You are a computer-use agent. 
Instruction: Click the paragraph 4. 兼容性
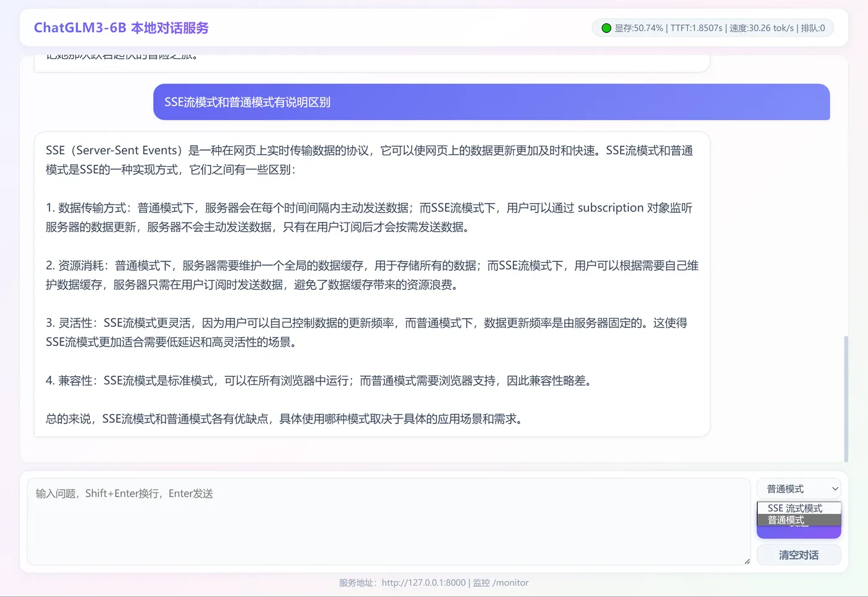click(x=321, y=381)
